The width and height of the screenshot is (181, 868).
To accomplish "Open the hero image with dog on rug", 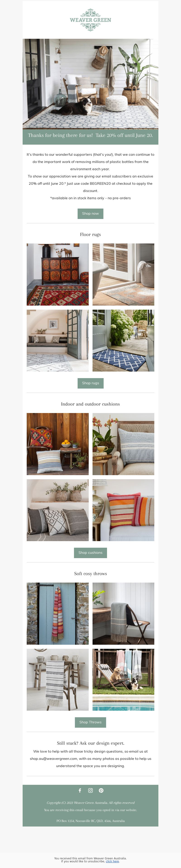I will tap(90, 84).
